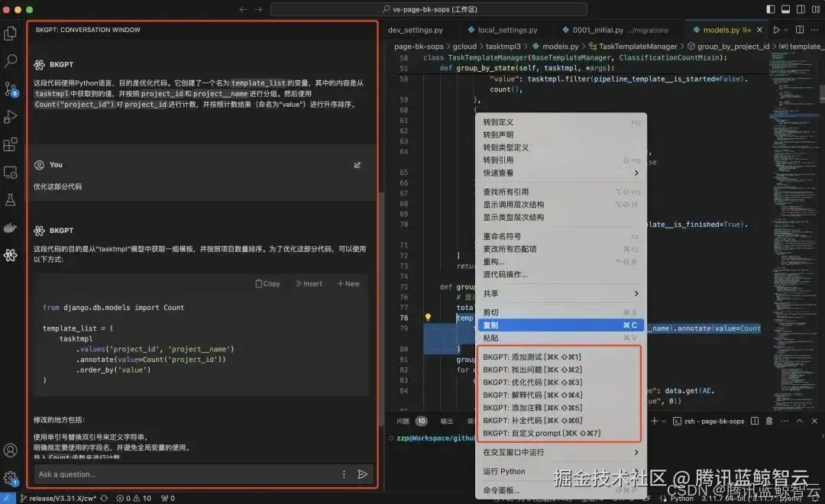
Task: Switch to the local_settings.py tab
Action: point(504,30)
